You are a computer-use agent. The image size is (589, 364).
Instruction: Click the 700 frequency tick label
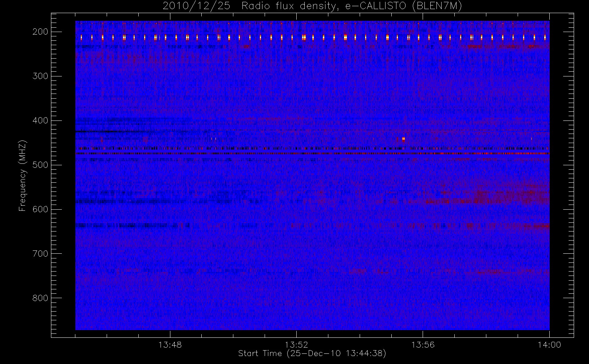40,254
